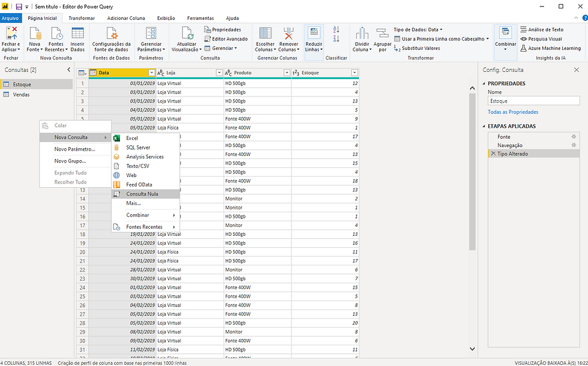Click the Escolher Colunas icon
588x366 pixels.
(x=265, y=34)
